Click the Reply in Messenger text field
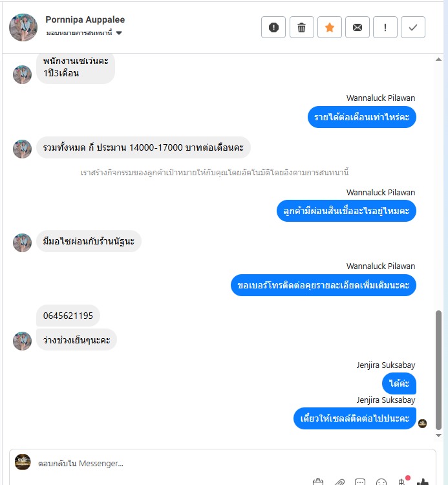The height and width of the screenshot is (485, 448). coord(222,463)
